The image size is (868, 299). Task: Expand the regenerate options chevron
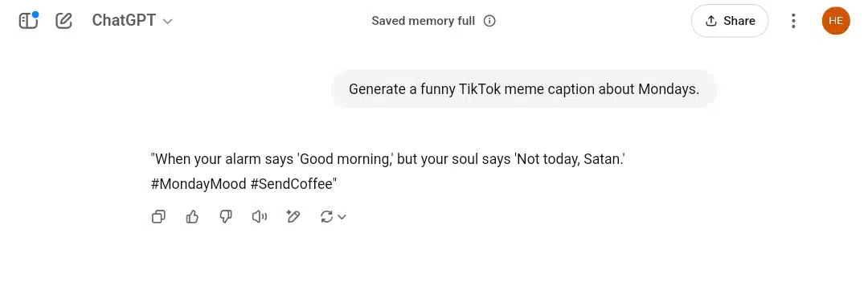[342, 217]
